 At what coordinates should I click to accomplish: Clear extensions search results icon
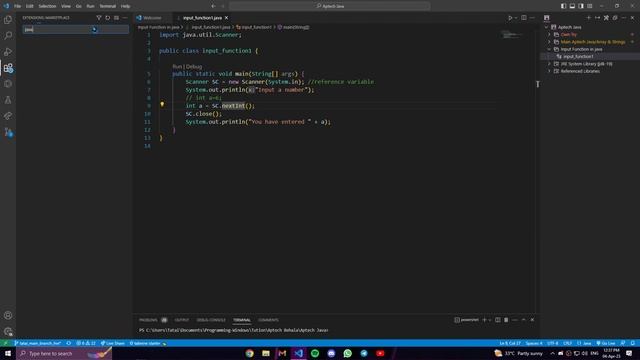(x=116, y=18)
